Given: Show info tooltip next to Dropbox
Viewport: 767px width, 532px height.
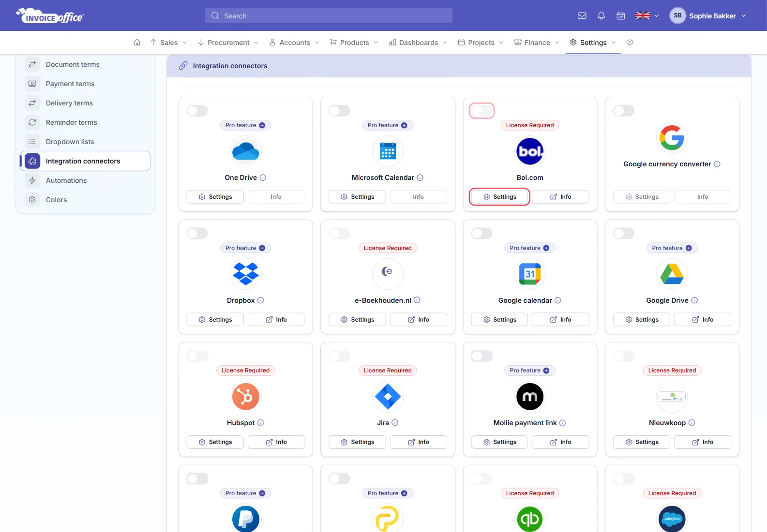Looking at the screenshot, I should click(260, 300).
